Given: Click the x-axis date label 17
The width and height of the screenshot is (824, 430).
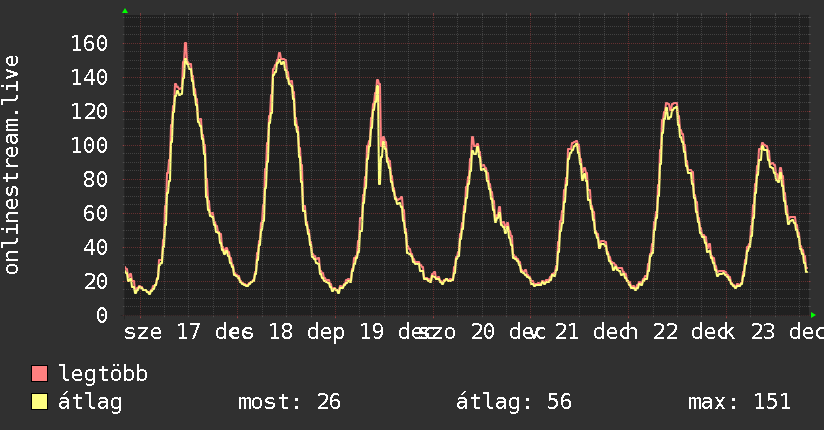Looking at the screenshot, I should pos(189,332).
